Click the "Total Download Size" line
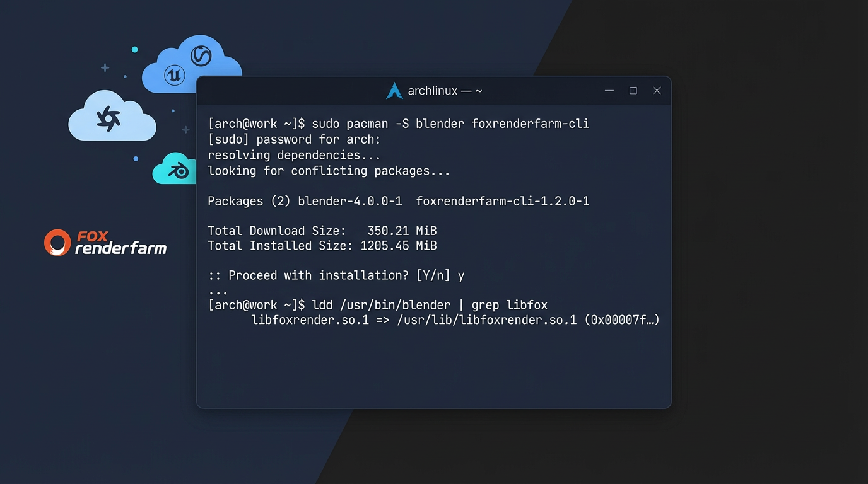Screen dimensions: 868x484 pos(322,231)
